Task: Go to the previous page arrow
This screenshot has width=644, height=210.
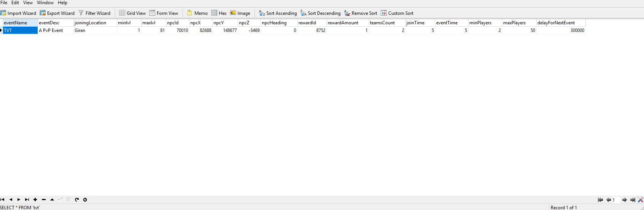Action: tap(608, 200)
